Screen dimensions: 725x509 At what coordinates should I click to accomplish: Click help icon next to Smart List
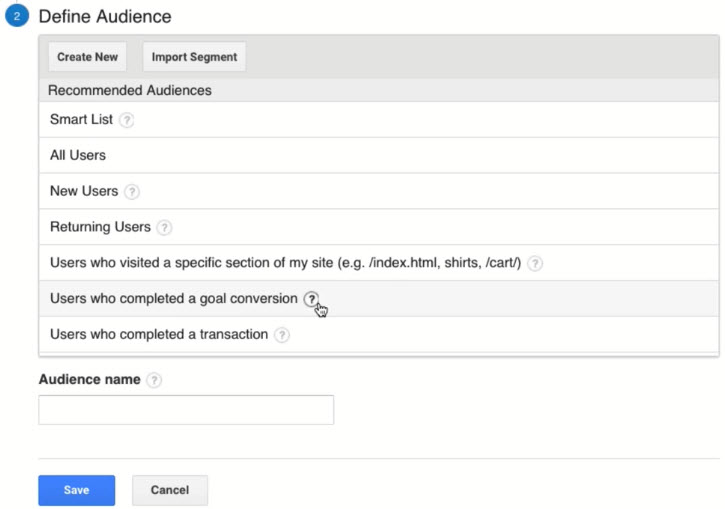point(126,120)
